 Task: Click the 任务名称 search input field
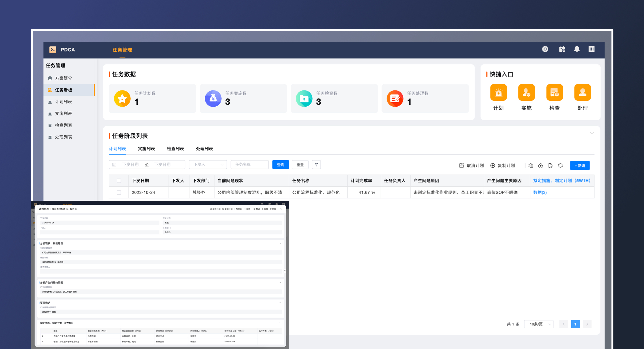[x=250, y=165]
